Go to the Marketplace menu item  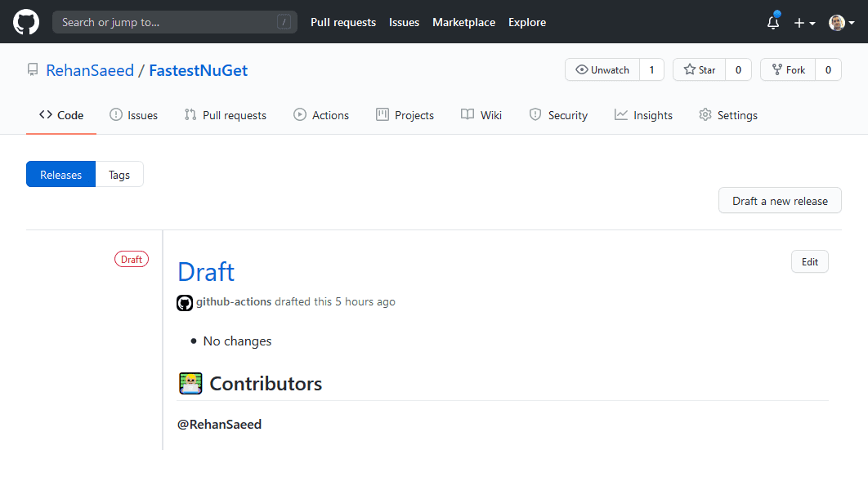463,22
